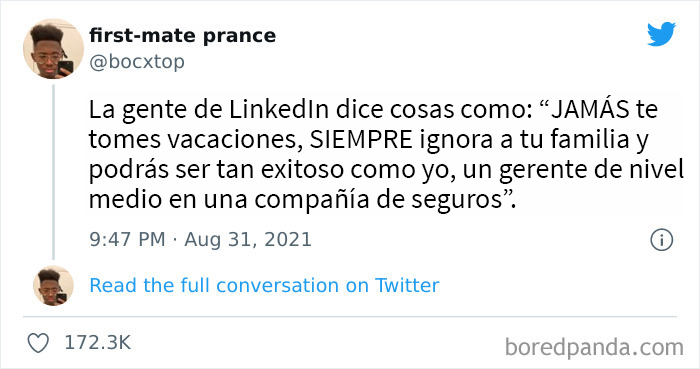Click the word JAMÁS in the tweet
Image resolution: width=700 pixels, height=369 pixels.
click(x=590, y=108)
